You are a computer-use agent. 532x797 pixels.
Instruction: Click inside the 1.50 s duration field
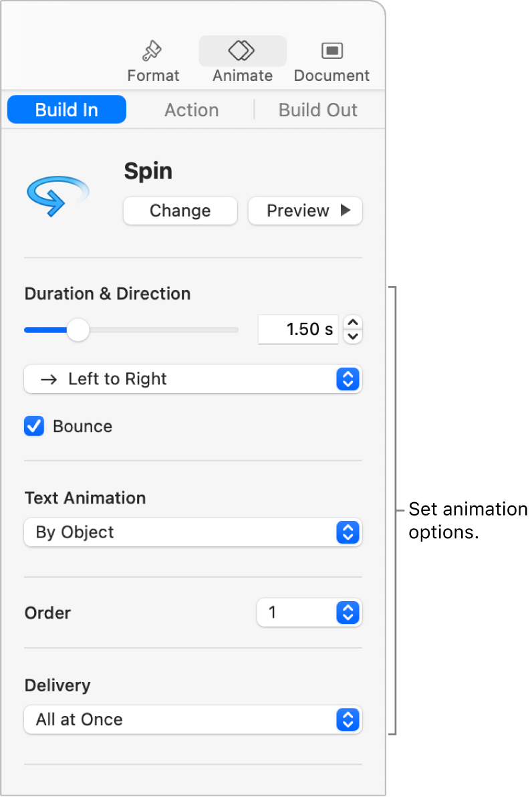(298, 329)
